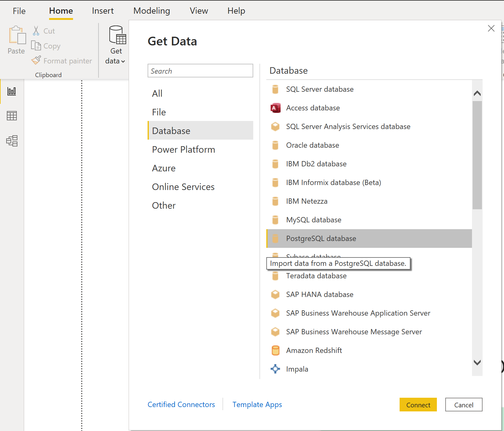Click the connector list scrollbar thumb
The width and height of the screenshot is (504, 431).
(477, 155)
